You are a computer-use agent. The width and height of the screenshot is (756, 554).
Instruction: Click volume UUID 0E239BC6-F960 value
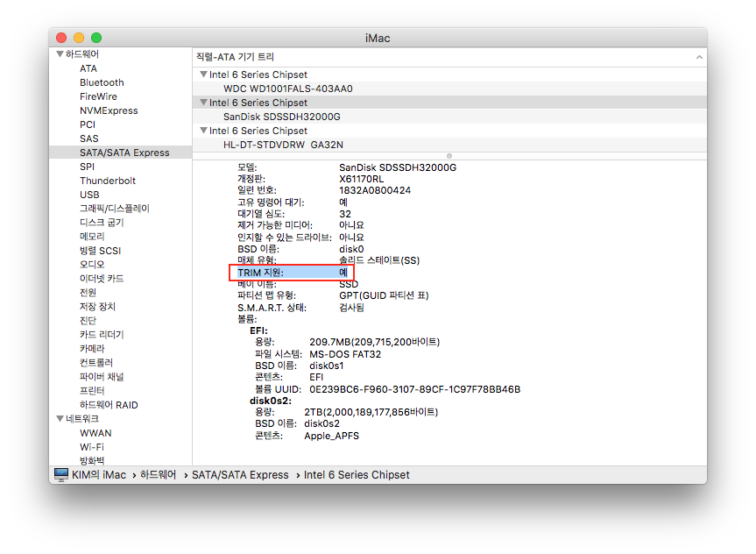[414, 389]
